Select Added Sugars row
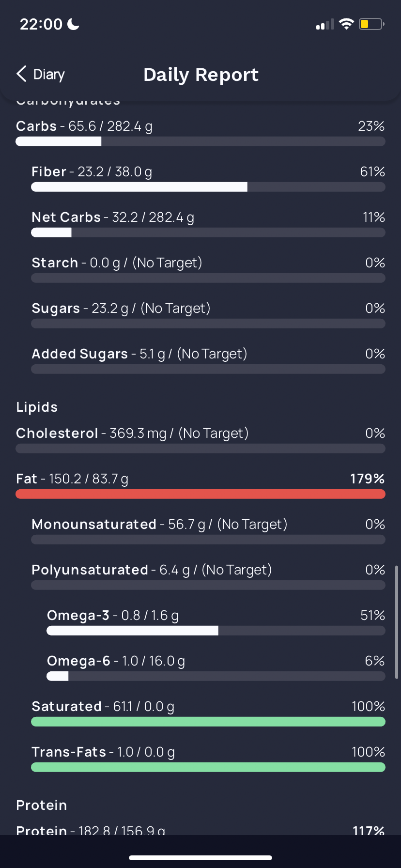Viewport: 401px width, 868px height. (208, 360)
